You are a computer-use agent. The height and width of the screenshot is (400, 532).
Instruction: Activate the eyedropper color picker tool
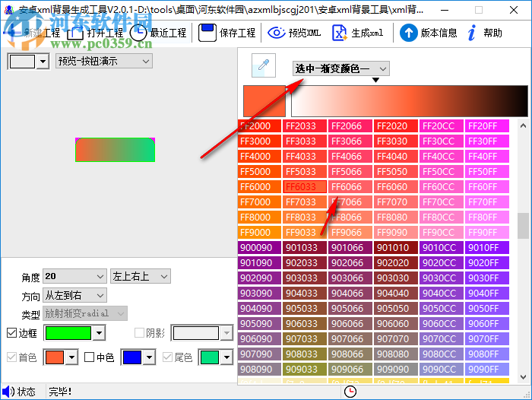click(x=263, y=65)
